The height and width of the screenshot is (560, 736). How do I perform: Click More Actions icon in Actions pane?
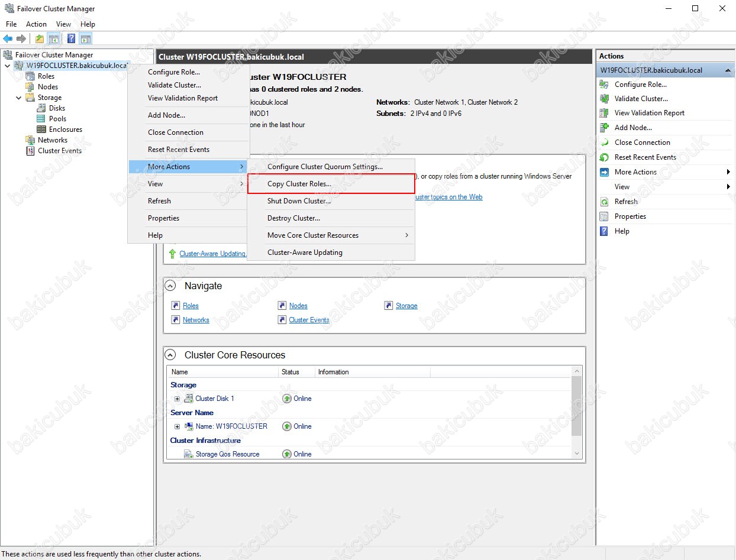[604, 172]
